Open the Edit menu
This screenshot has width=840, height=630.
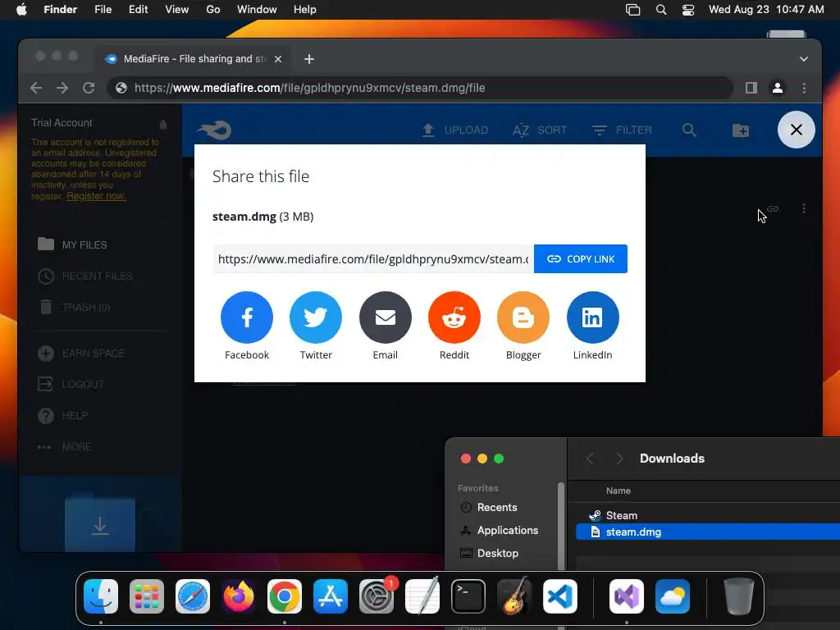coord(138,10)
